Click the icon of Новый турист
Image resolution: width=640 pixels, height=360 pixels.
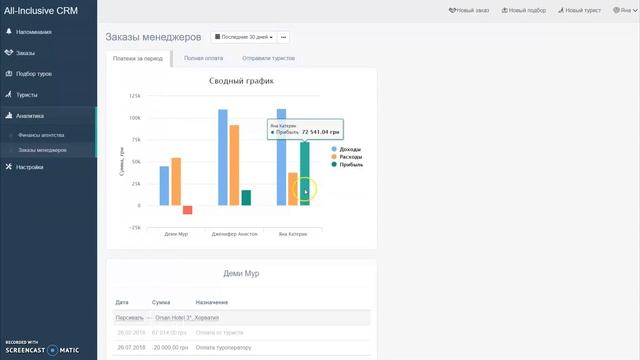click(x=561, y=10)
